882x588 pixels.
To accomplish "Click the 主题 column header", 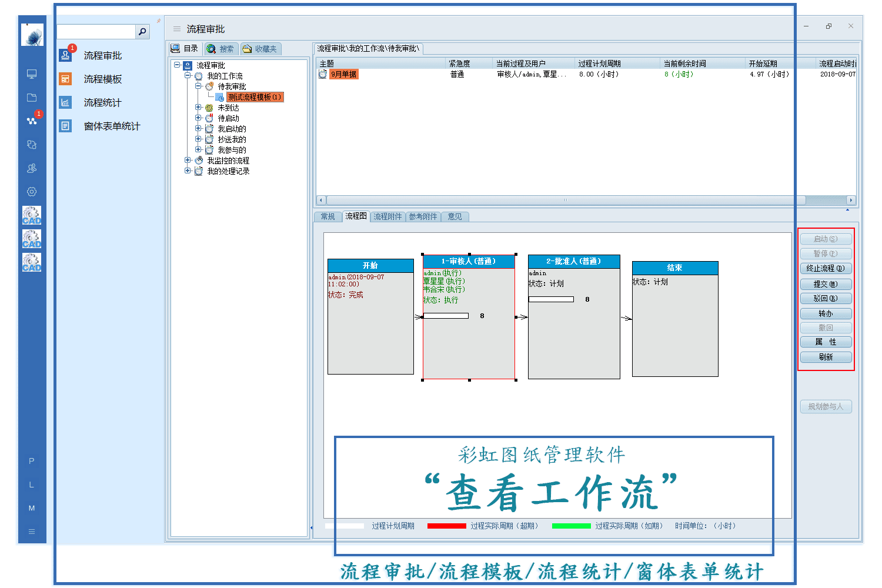I will click(381, 64).
